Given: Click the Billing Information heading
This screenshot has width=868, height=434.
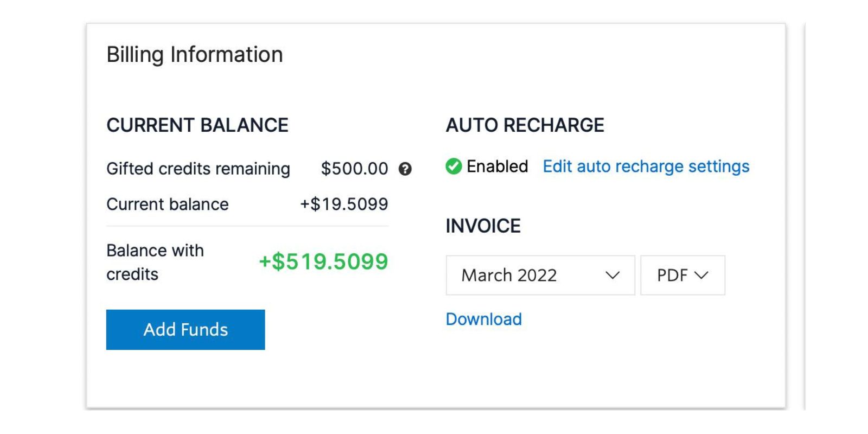Looking at the screenshot, I should tap(195, 55).
